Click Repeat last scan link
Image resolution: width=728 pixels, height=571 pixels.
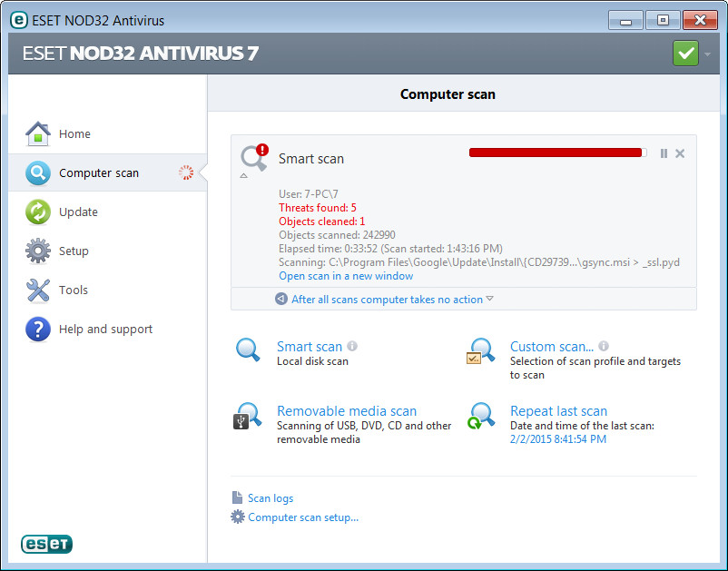pos(558,411)
